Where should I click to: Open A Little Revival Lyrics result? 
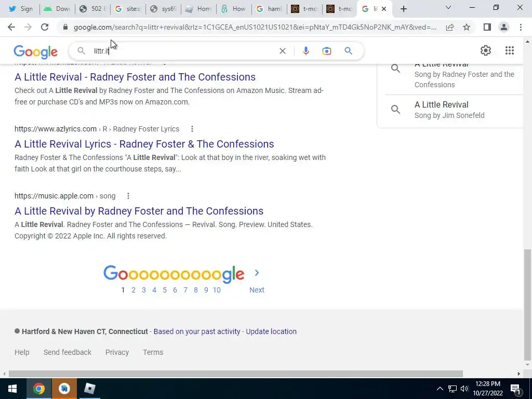(x=144, y=144)
